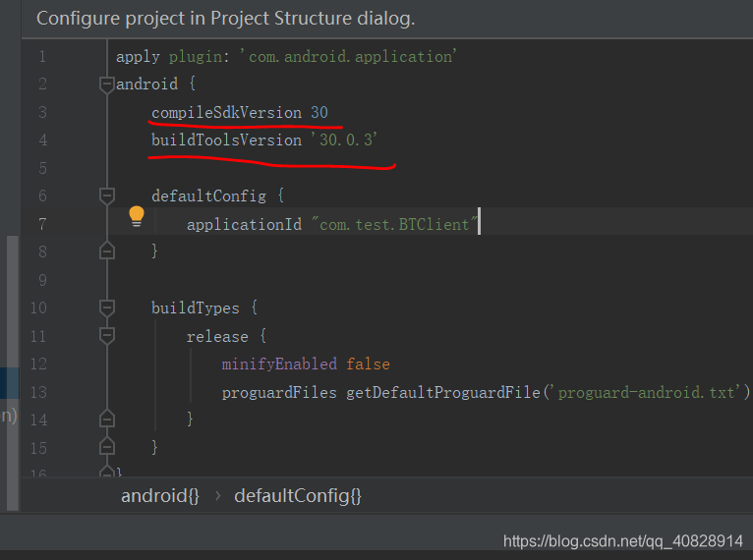Click the android keyword on line 2
This screenshot has width=753, height=560.
point(146,84)
